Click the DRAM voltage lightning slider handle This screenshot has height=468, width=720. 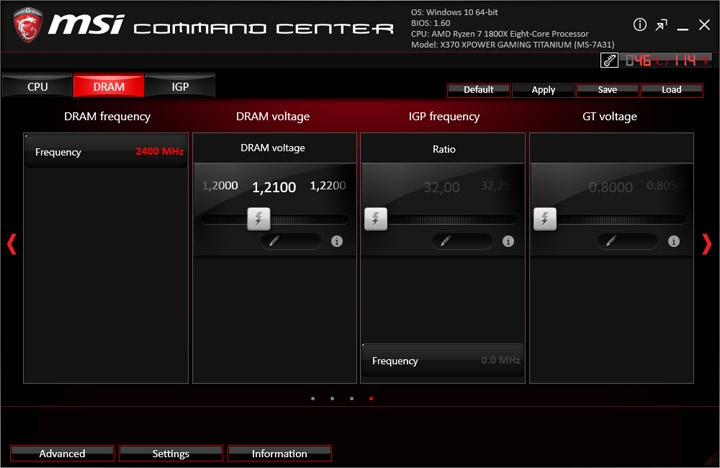[x=259, y=219]
